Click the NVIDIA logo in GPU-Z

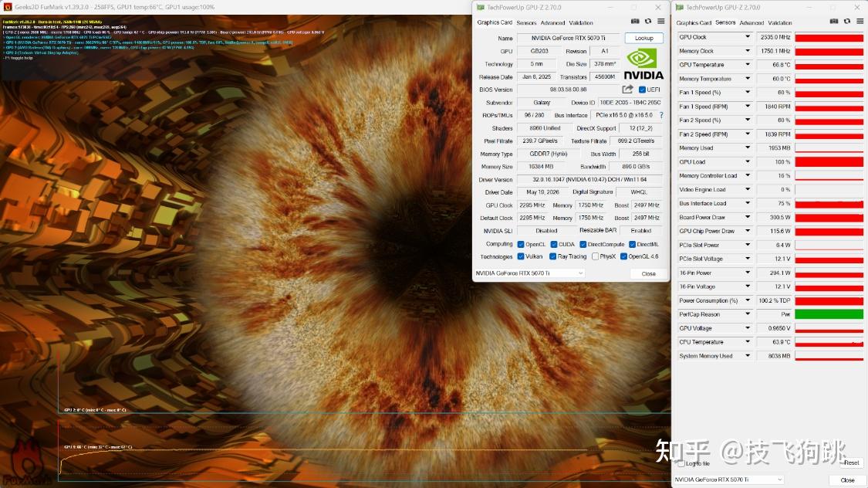click(643, 64)
